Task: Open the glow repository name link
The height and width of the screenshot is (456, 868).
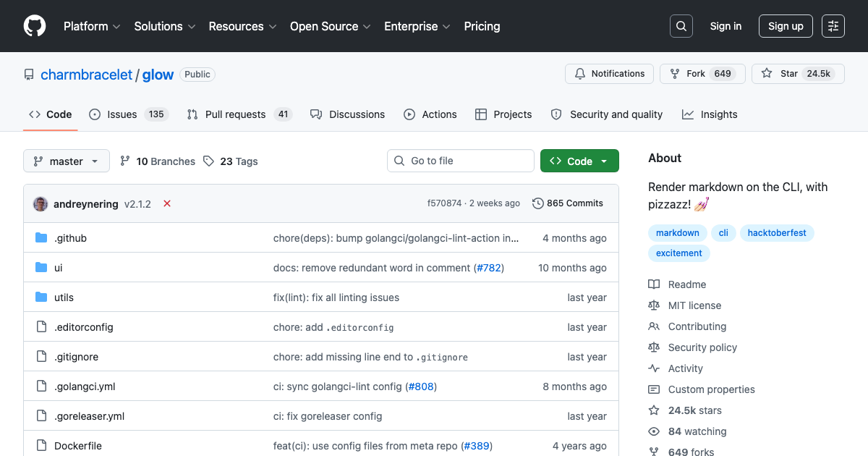Action: [158, 75]
